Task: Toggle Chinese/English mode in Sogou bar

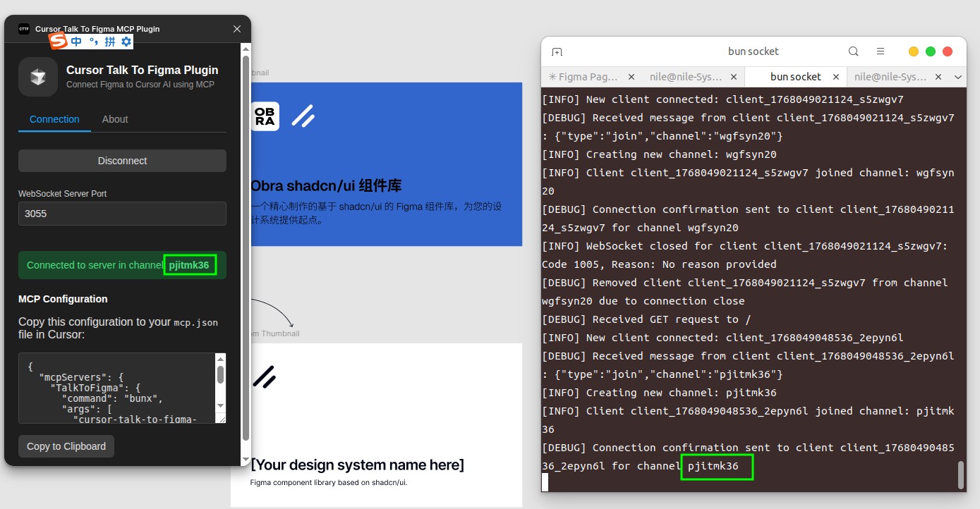Action: point(76,42)
